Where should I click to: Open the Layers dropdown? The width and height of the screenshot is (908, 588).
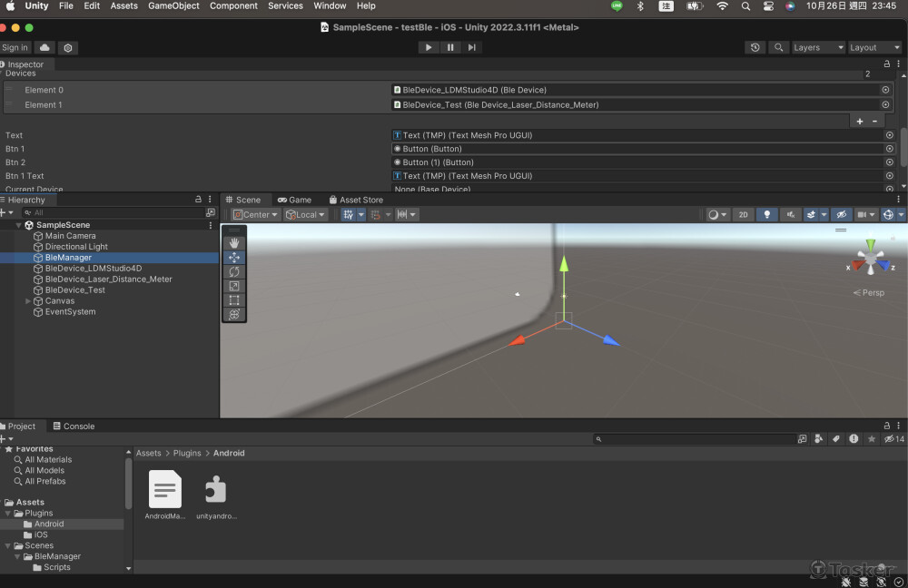point(816,47)
